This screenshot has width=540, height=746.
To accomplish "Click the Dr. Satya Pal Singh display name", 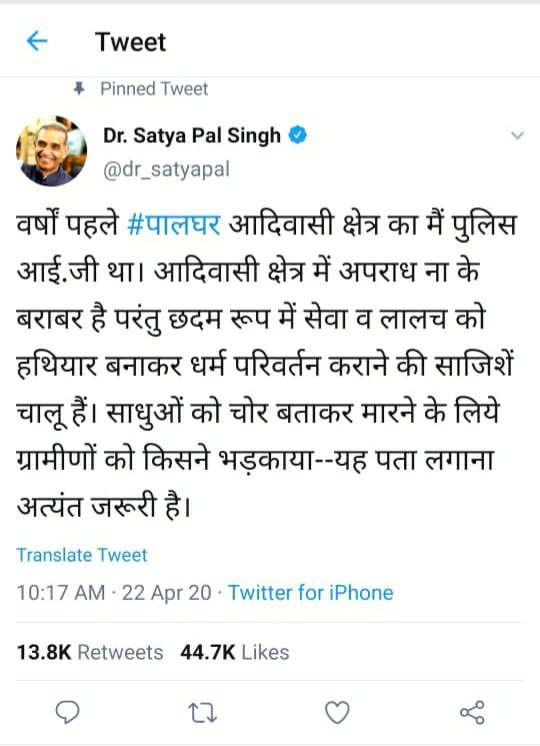I will tap(192, 136).
